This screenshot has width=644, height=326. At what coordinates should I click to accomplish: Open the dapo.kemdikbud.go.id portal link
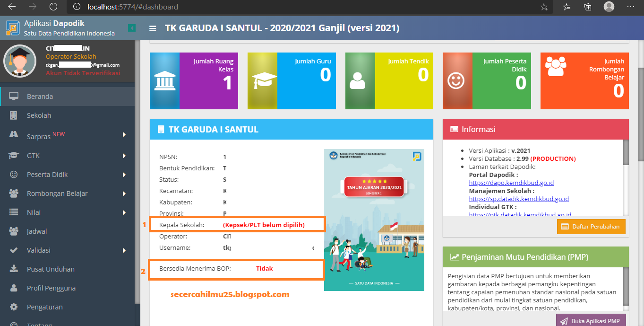[x=511, y=183]
